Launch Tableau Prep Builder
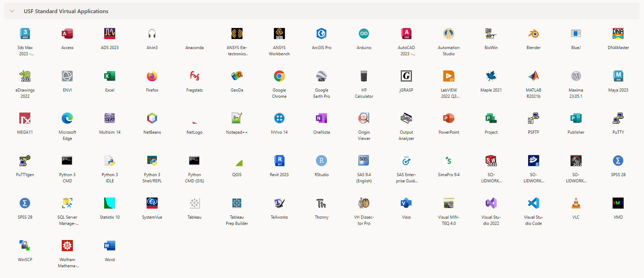 tap(237, 203)
